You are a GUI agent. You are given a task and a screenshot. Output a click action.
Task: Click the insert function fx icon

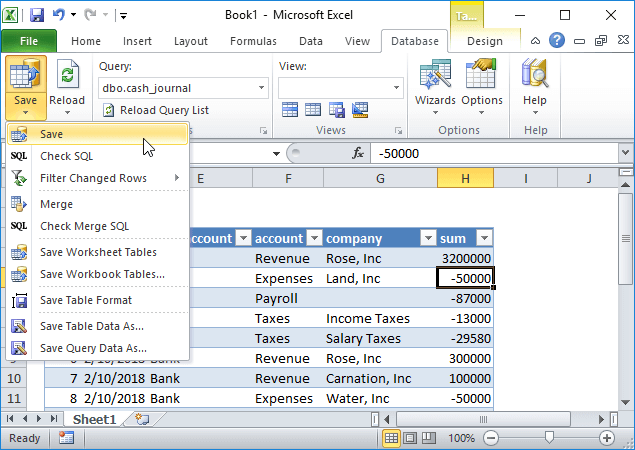coord(358,153)
